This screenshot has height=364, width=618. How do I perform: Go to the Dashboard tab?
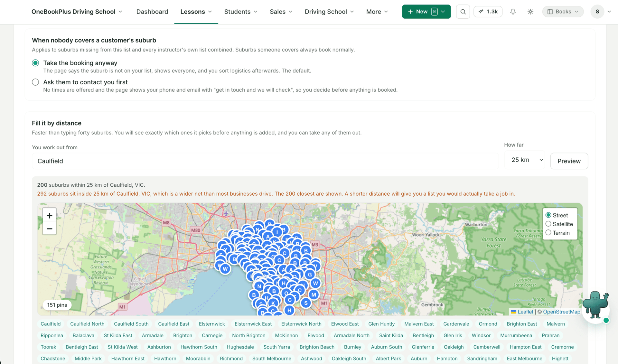pyautogui.click(x=152, y=12)
